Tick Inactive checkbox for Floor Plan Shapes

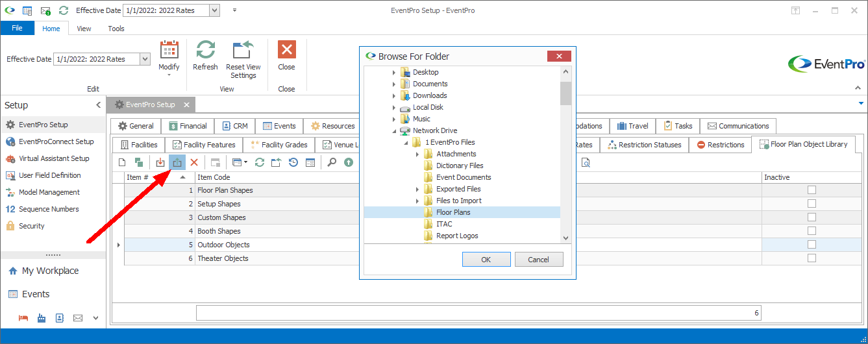(812, 190)
